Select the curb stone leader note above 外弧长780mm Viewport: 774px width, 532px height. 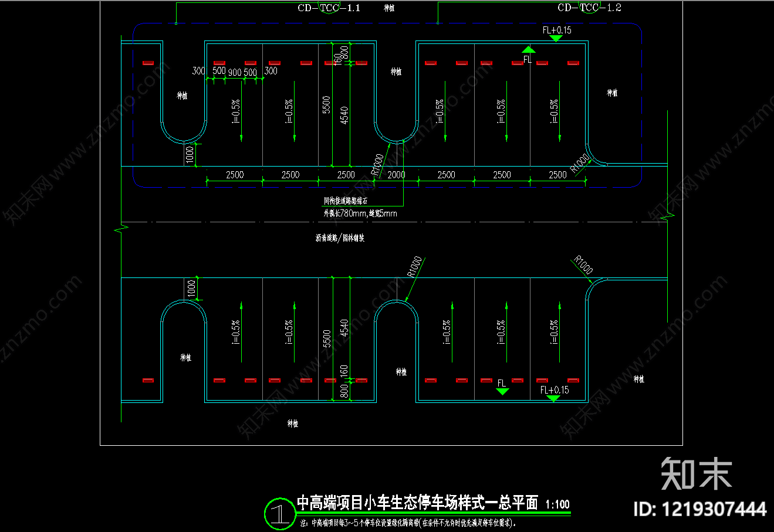345,201
